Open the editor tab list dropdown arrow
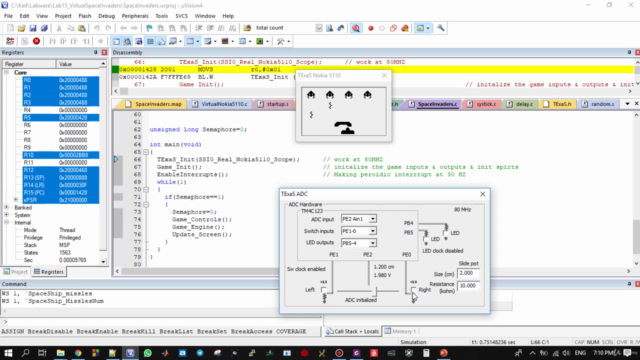Viewport: 640px width, 360px height. point(627,104)
